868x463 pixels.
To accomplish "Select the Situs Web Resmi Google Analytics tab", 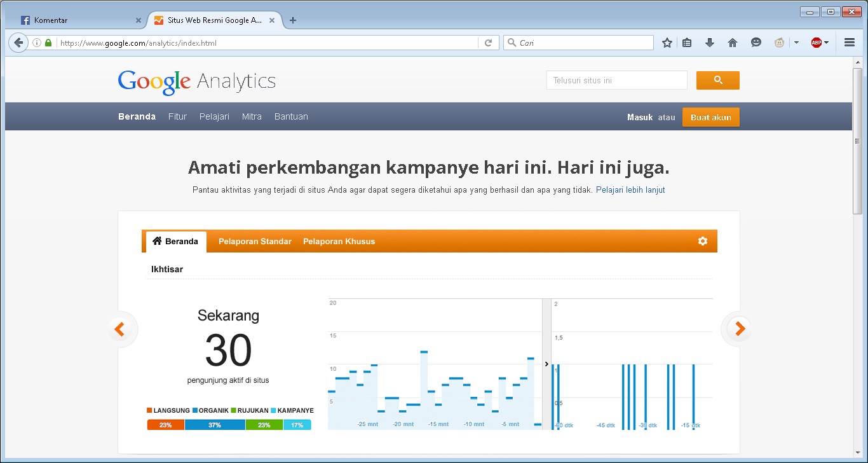I will point(216,20).
